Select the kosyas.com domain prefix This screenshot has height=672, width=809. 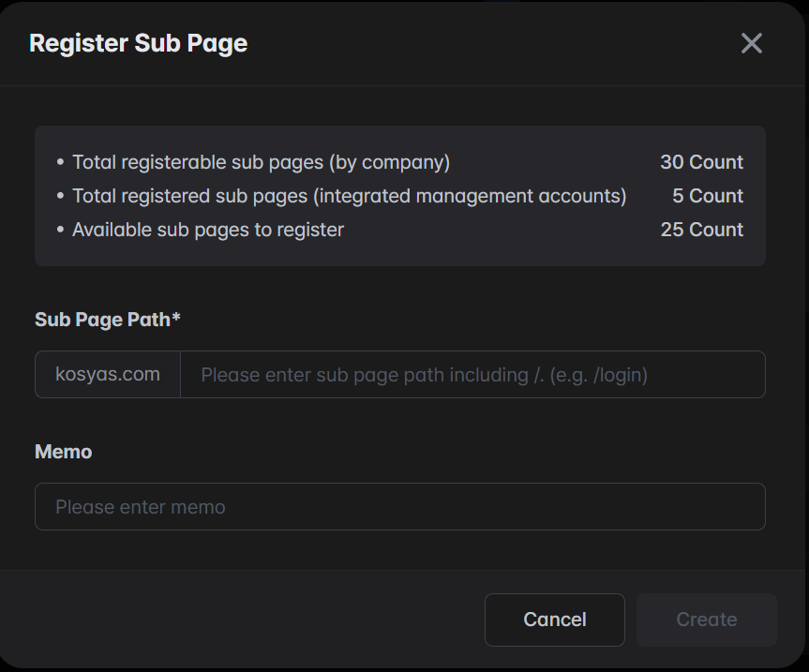point(108,375)
